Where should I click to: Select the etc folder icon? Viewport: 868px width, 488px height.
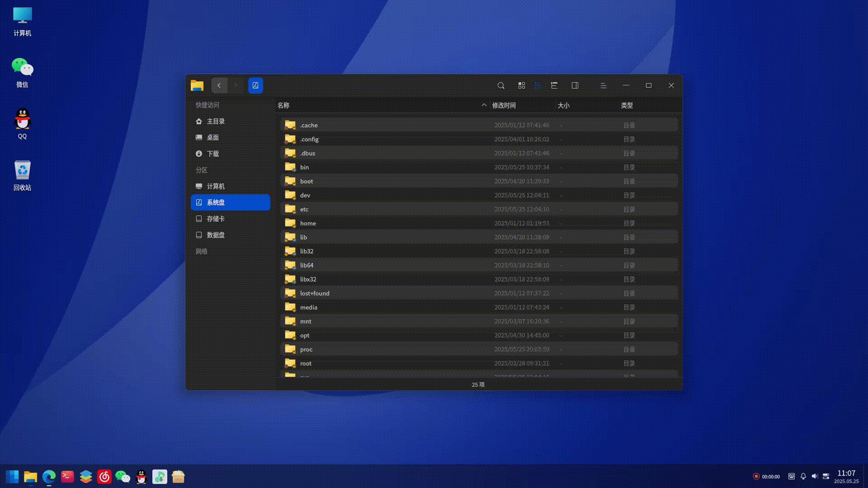tap(290, 209)
